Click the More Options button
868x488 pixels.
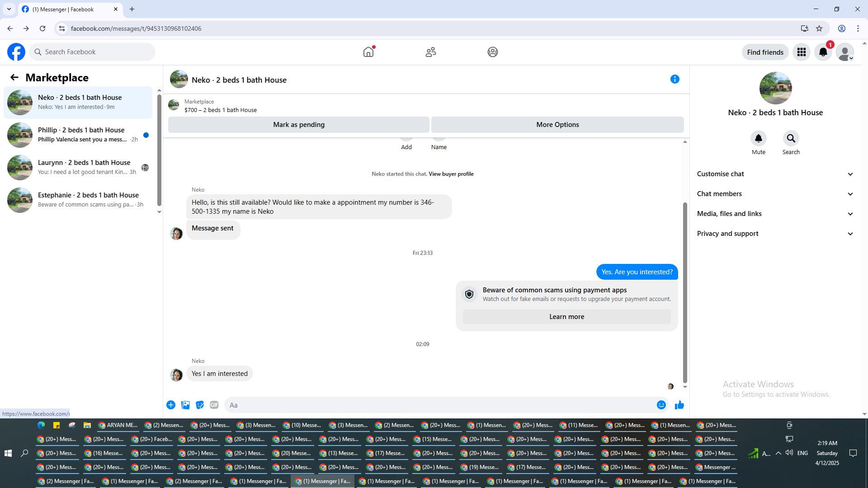557,125
